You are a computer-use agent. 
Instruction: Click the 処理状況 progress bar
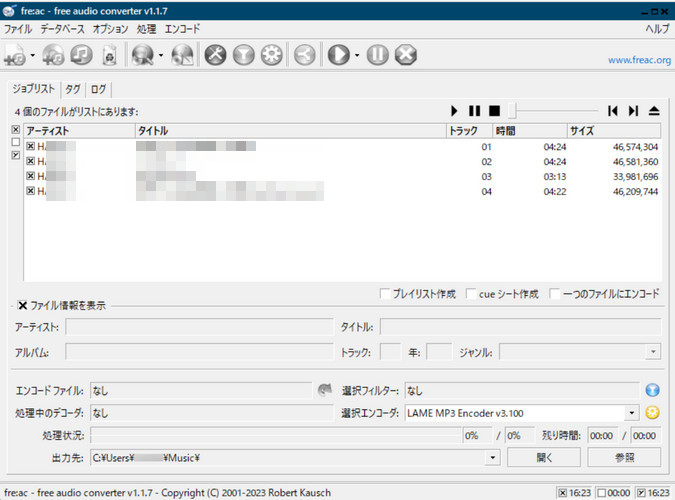tap(276, 435)
